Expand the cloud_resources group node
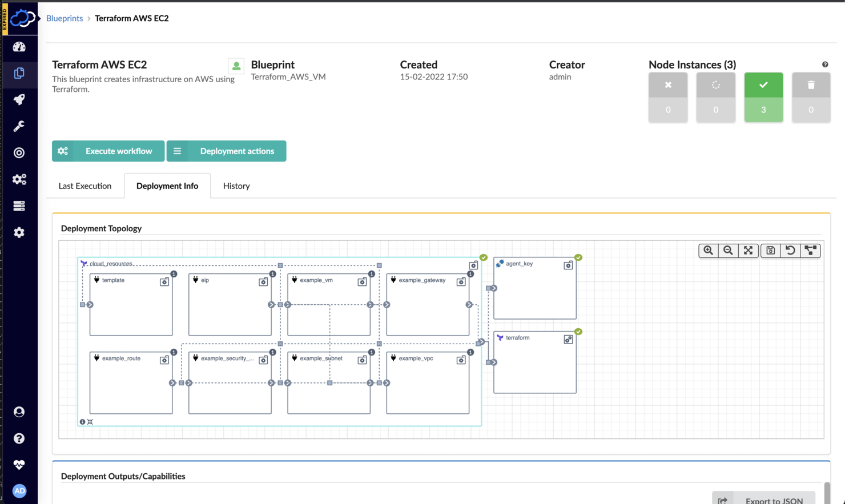 click(90, 421)
